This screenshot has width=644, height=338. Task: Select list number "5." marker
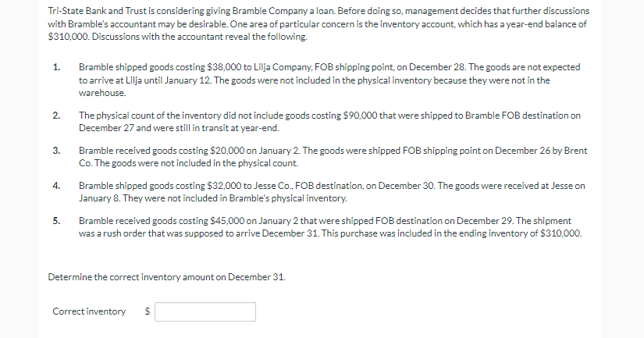point(56,221)
